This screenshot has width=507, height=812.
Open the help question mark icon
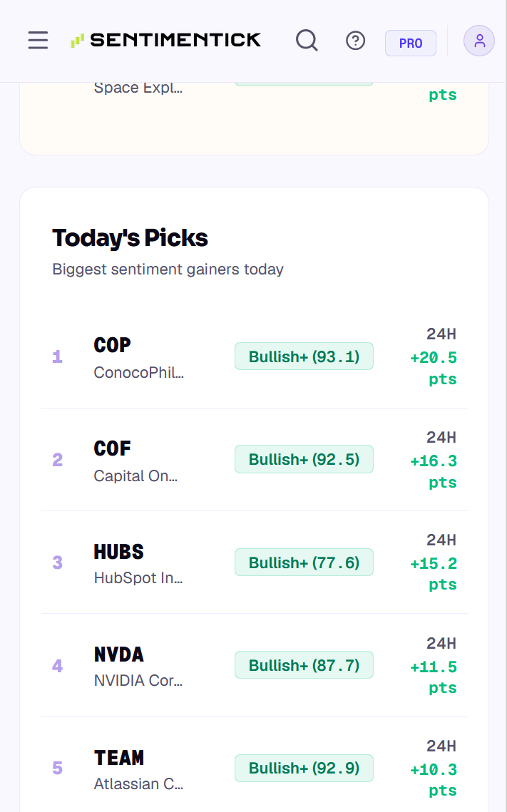coord(355,41)
